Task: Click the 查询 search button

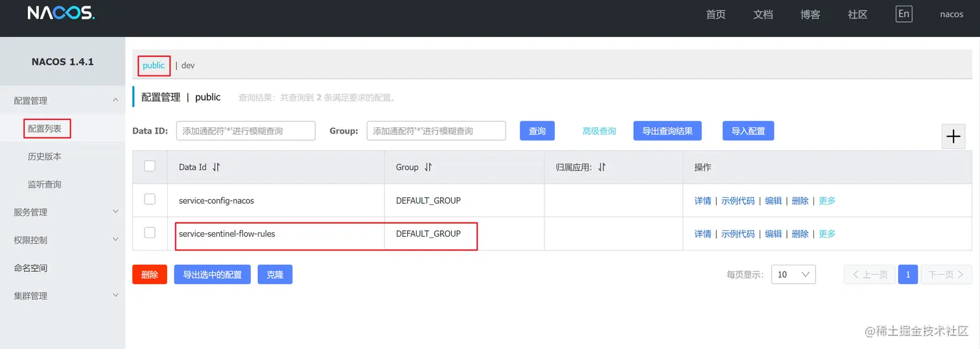Action: tap(537, 131)
